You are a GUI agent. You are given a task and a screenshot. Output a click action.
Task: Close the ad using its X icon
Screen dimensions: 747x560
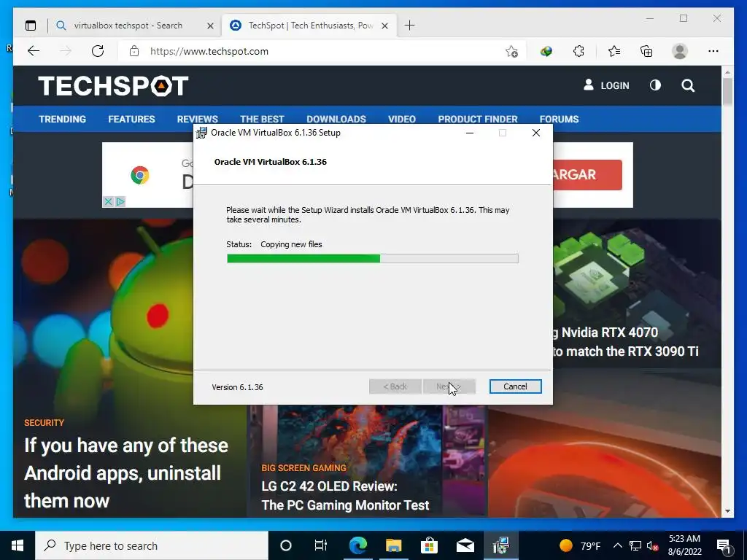(108, 202)
